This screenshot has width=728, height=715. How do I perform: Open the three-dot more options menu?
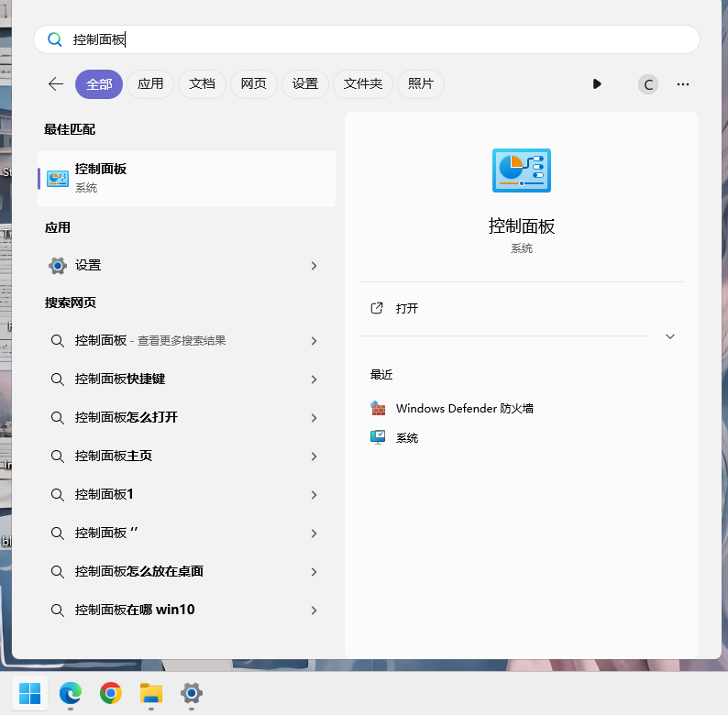(x=683, y=84)
